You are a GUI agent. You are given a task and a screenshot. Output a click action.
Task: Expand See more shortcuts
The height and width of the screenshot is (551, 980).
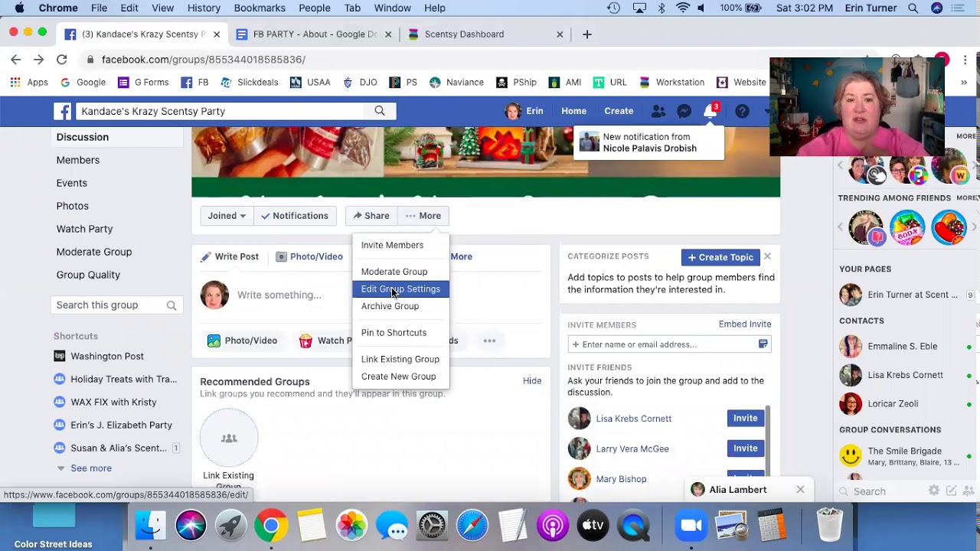point(91,468)
